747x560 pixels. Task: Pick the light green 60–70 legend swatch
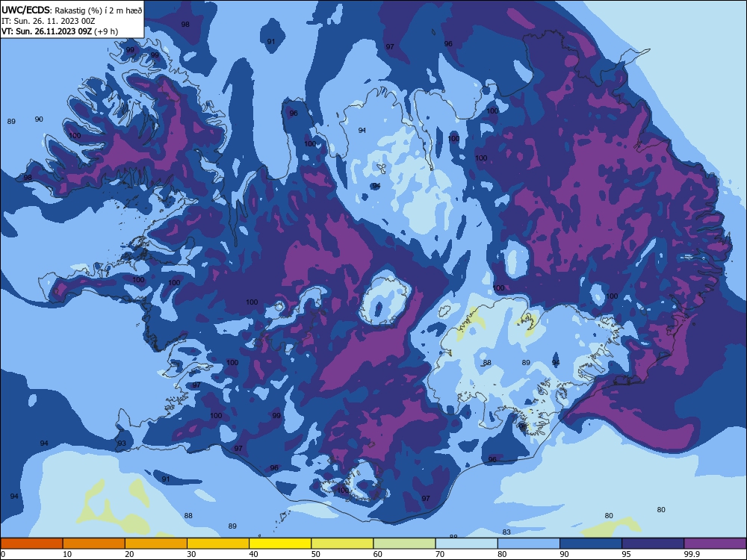click(x=404, y=544)
